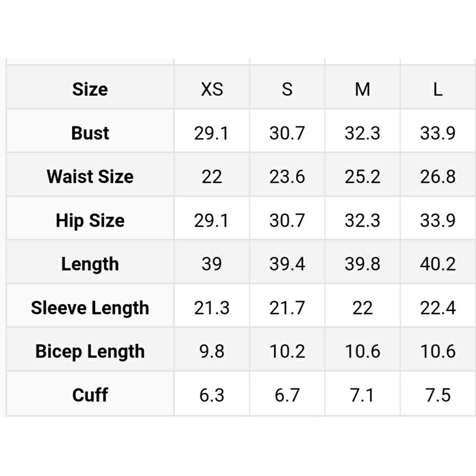The height and width of the screenshot is (476, 476).
Task: Click the Size header cell
Action: click(x=90, y=89)
